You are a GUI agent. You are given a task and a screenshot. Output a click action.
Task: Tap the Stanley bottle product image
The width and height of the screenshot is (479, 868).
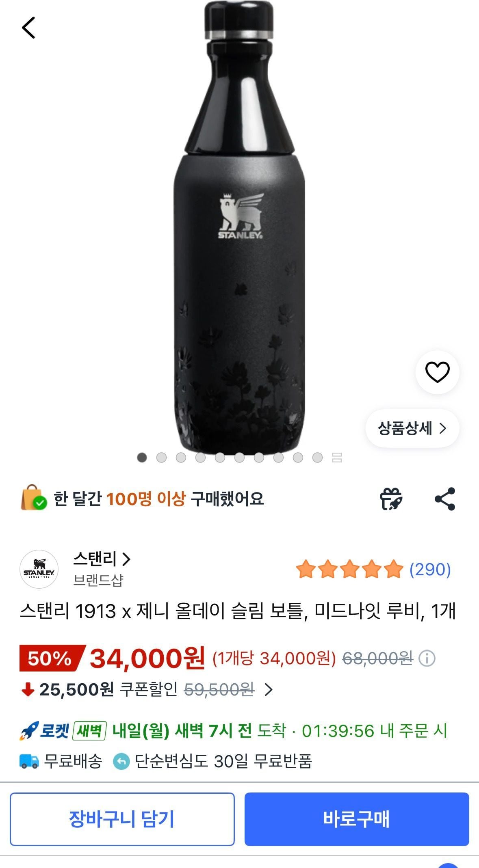coord(240,244)
